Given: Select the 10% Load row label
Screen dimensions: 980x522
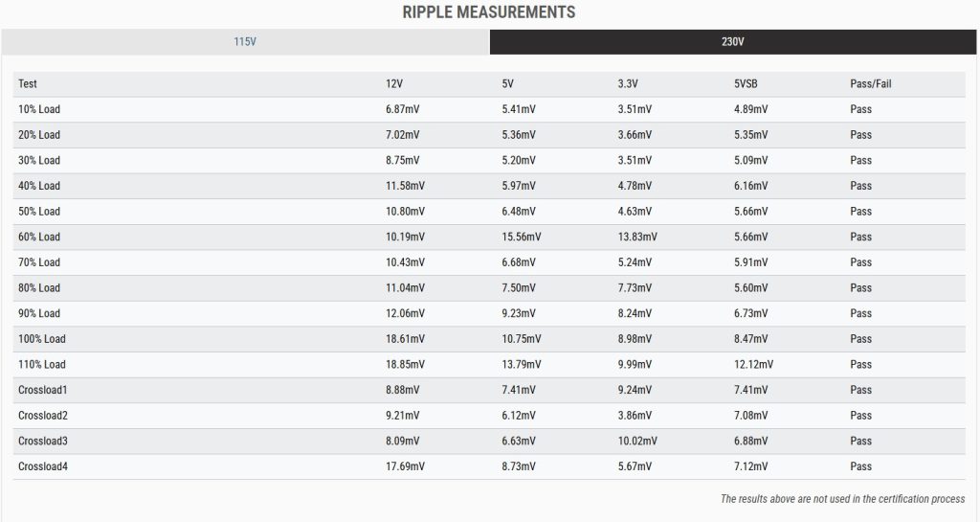Looking at the screenshot, I should coord(39,109).
